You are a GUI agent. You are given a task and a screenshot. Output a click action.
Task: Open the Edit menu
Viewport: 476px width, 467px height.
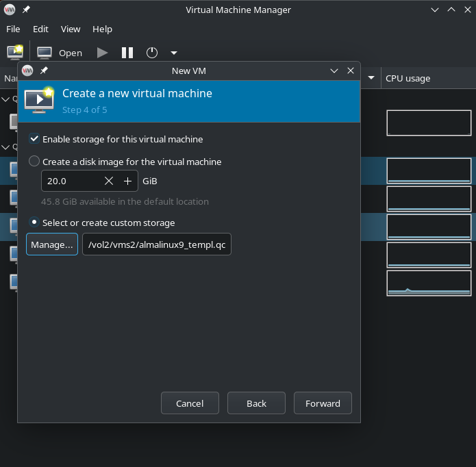[x=40, y=29]
